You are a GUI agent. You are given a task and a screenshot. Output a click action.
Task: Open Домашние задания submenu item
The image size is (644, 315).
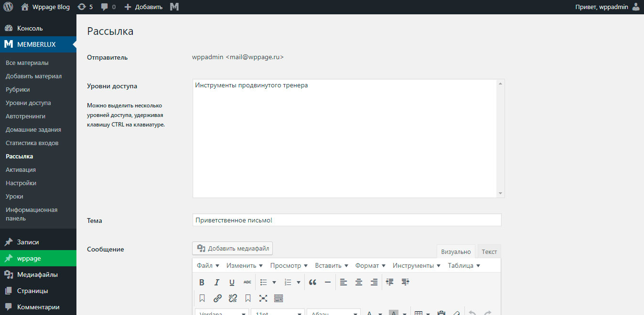(x=33, y=130)
